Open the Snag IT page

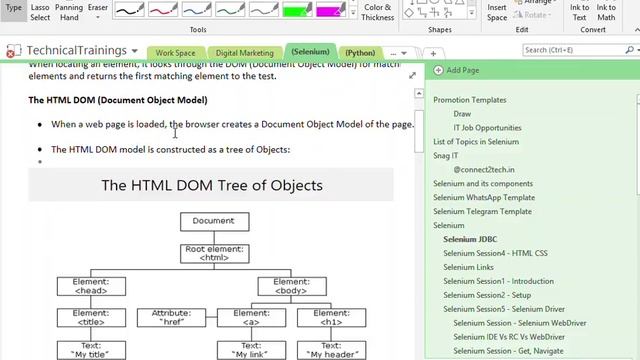pyautogui.click(x=445, y=156)
